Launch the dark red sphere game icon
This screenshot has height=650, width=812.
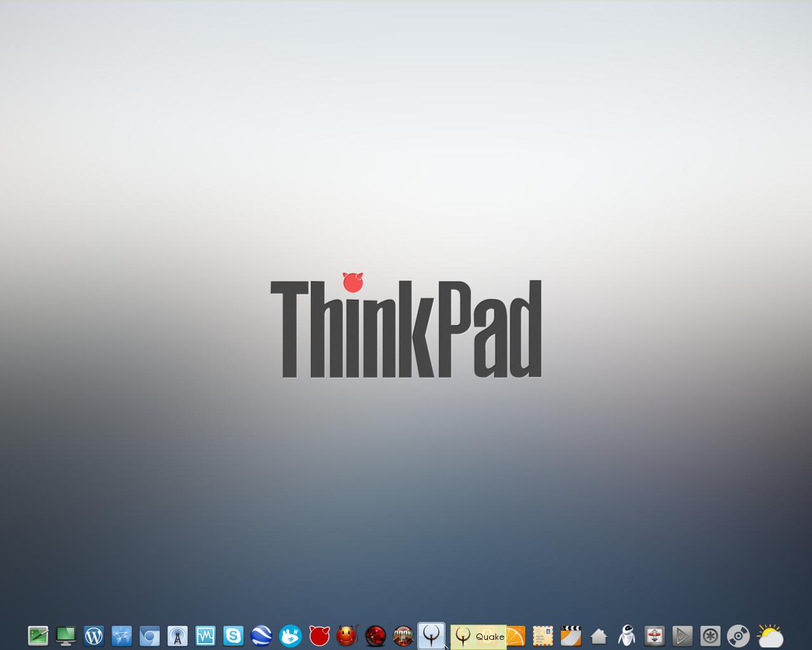pyautogui.click(x=376, y=635)
